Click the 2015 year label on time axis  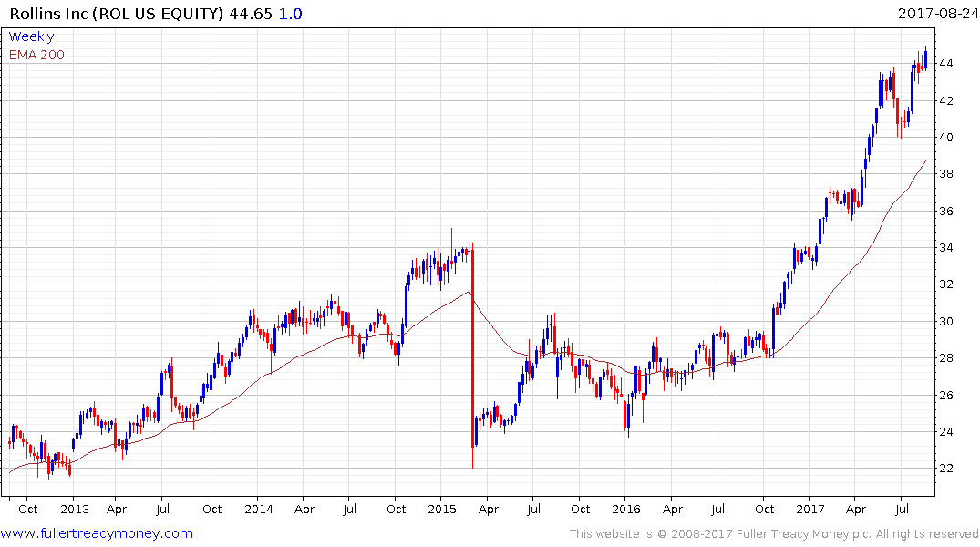442,509
